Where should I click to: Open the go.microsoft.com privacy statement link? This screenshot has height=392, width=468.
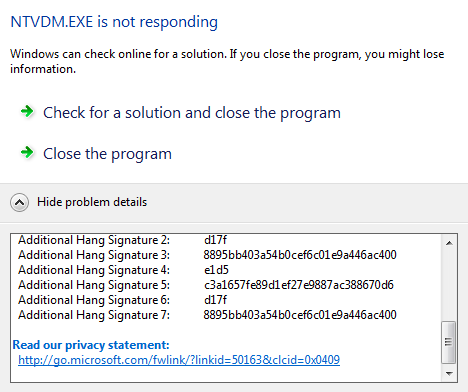point(179,360)
